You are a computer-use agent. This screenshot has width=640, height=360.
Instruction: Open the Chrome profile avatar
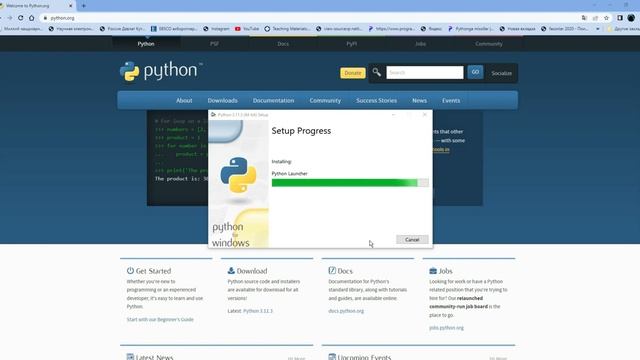point(631,18)
